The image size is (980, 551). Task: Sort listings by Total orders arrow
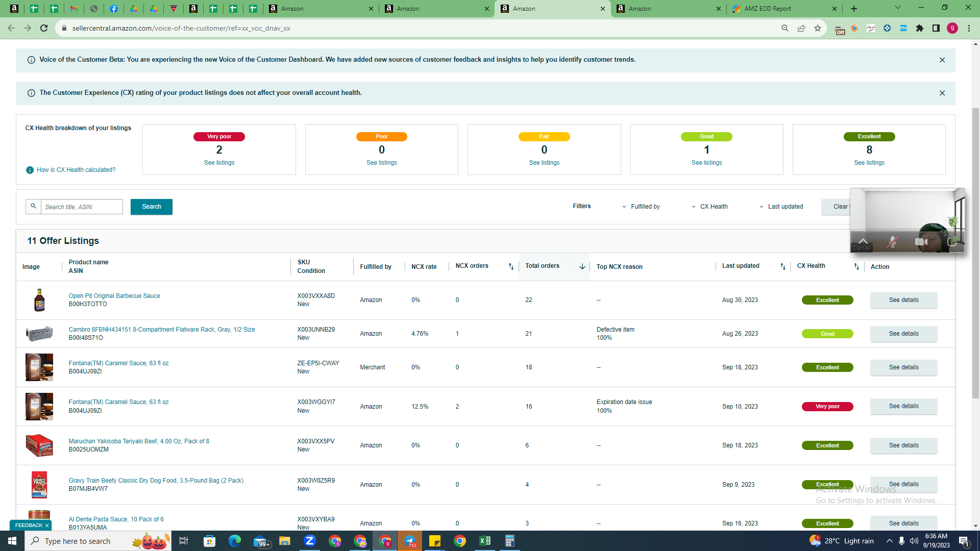(x=582, y=266)
